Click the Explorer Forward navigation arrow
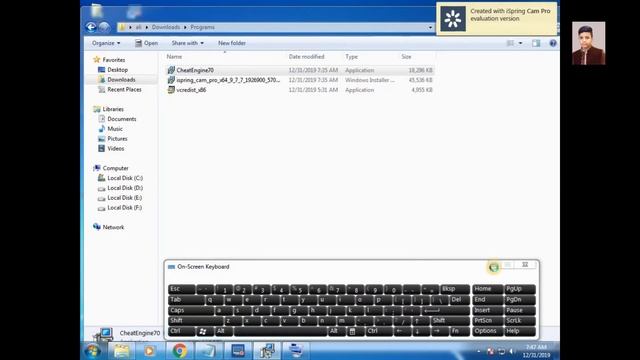 (104, 27)
